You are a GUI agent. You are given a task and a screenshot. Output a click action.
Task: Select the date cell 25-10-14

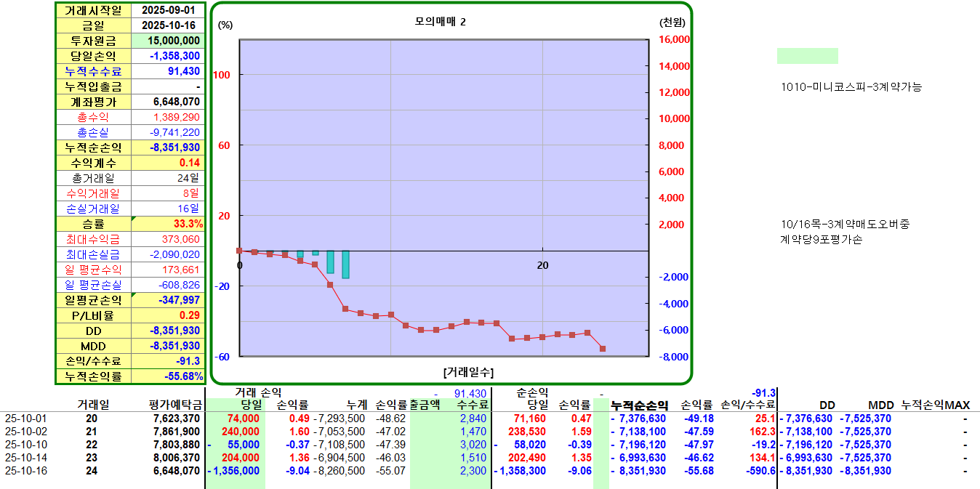[25, 458]
